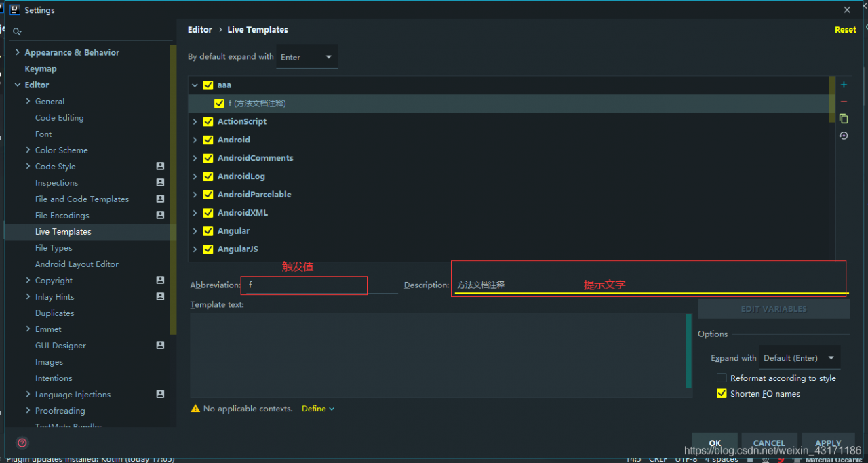Toggle the AndroidXML group checkbox
This screenshot has width=868, height=463.
[208, 213]
